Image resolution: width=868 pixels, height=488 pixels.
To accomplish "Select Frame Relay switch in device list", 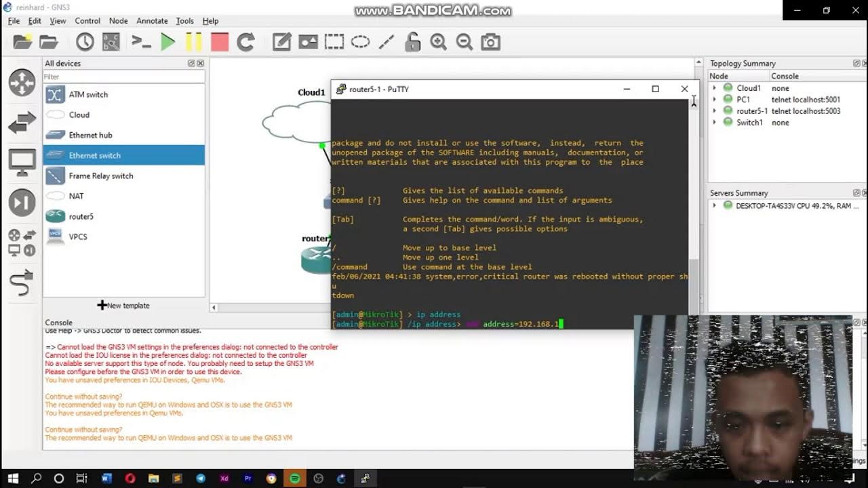I will click(124, 176).
